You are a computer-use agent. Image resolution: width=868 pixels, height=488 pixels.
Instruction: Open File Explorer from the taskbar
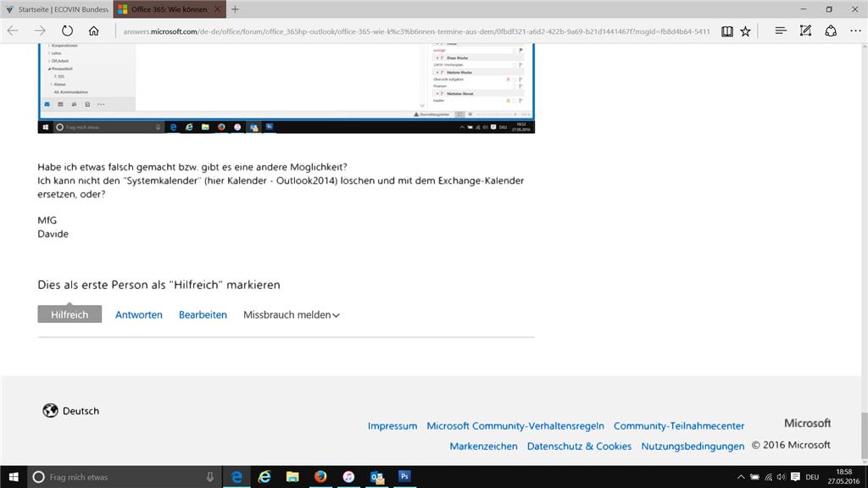pos(292,477)
